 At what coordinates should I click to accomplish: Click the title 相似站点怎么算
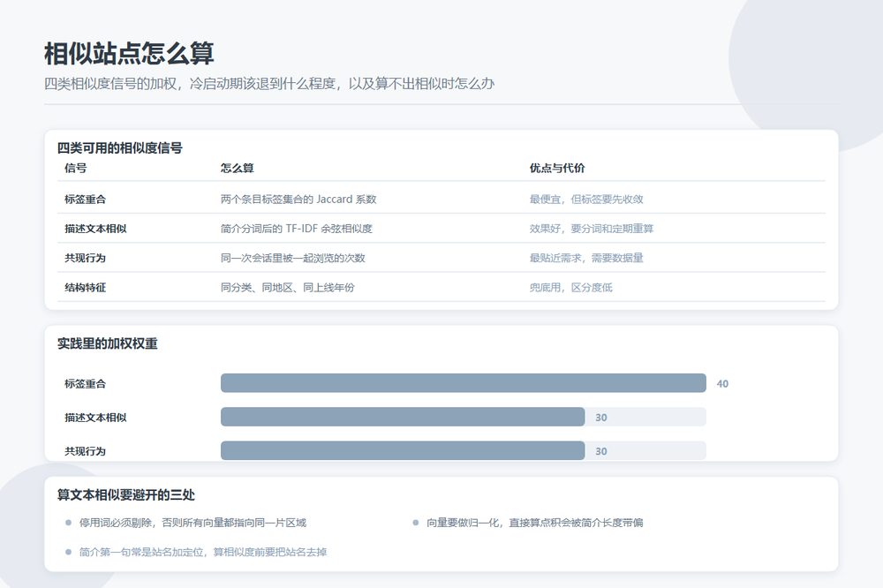click(129, 54)
